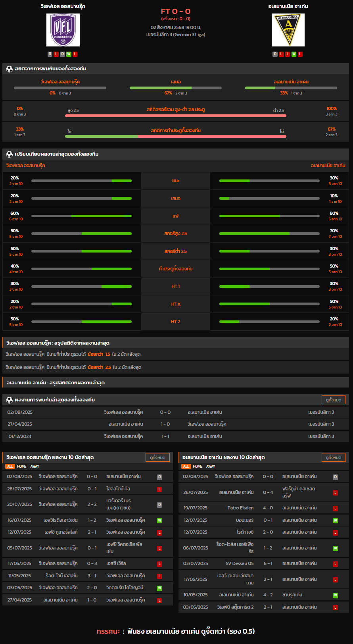Viewport: 353px width, 644px height.
Task: Click the 1 - 1 head-to-head score
Action: (165, 436)
